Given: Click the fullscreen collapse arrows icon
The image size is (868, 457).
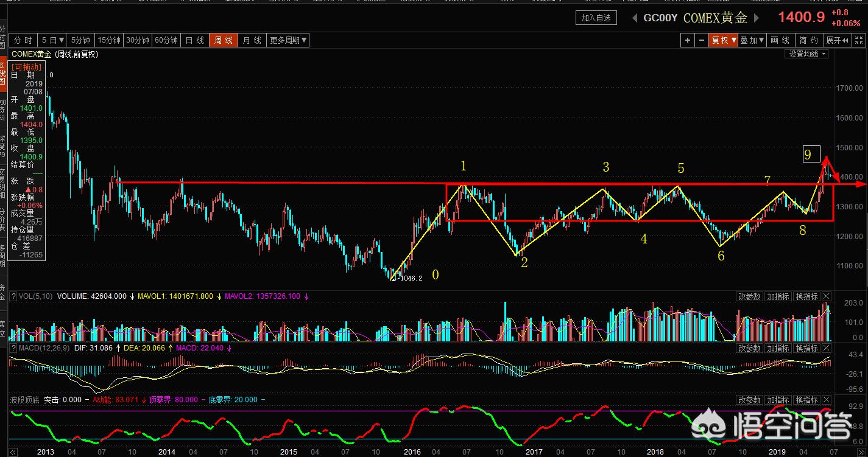Looking at the screenshot, I should pyautogui.click(x=858, y=40).
